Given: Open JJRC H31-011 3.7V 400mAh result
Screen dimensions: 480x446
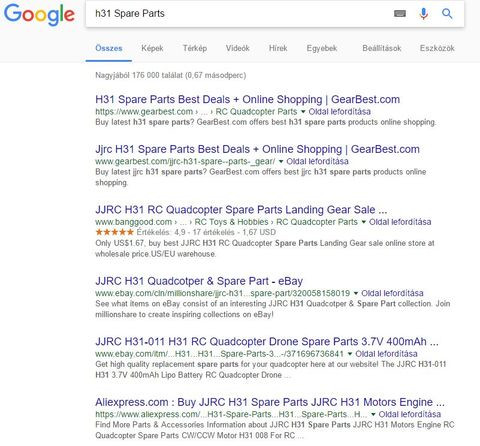Looking at the screenshot, I should (x=267, y=342).
